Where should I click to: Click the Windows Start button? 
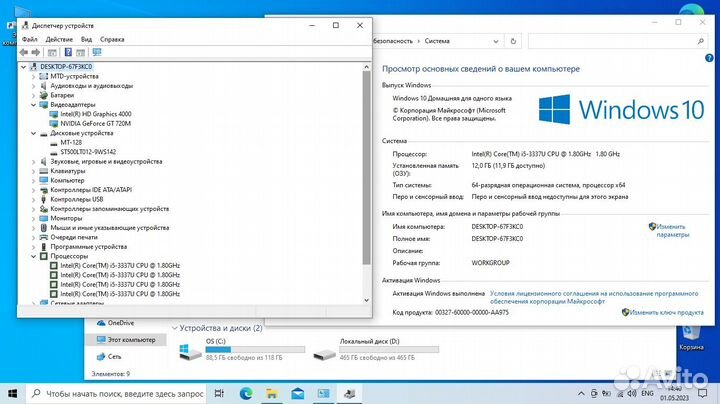coord(13,393)
